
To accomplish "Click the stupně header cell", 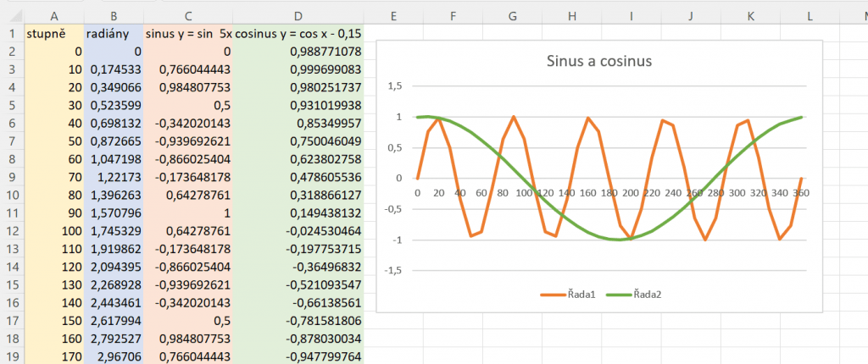I will [54, 34].
